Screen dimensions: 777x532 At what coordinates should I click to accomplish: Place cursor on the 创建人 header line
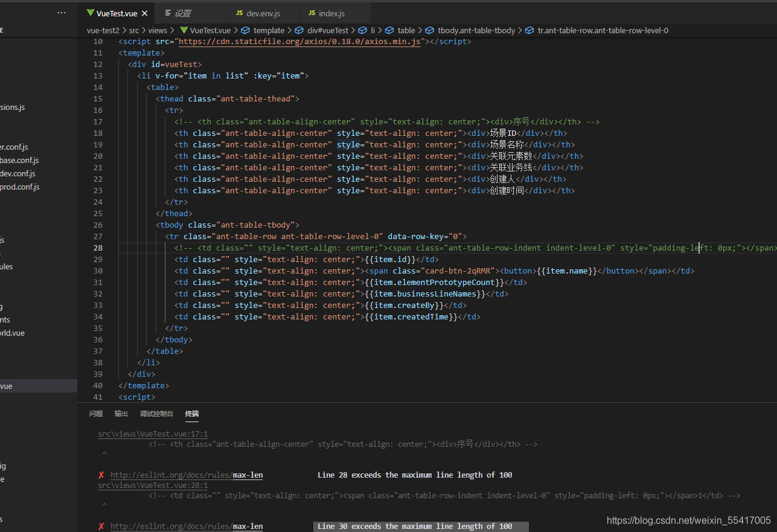click(371, 179)
